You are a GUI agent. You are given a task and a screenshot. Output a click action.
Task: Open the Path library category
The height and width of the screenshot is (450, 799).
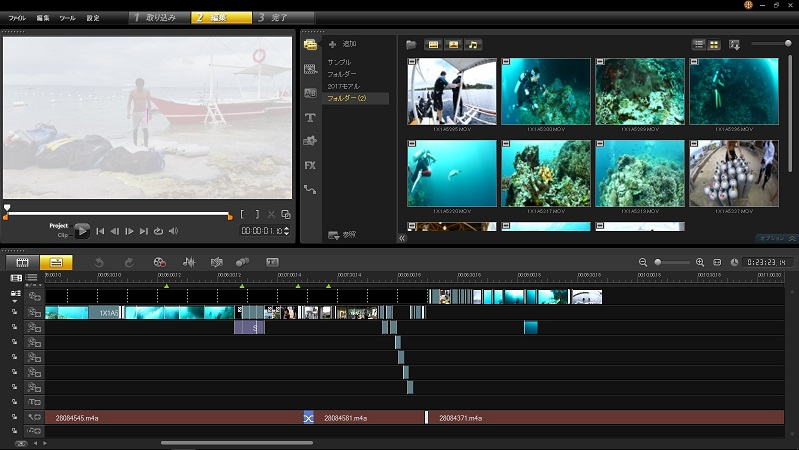[310, 189]
